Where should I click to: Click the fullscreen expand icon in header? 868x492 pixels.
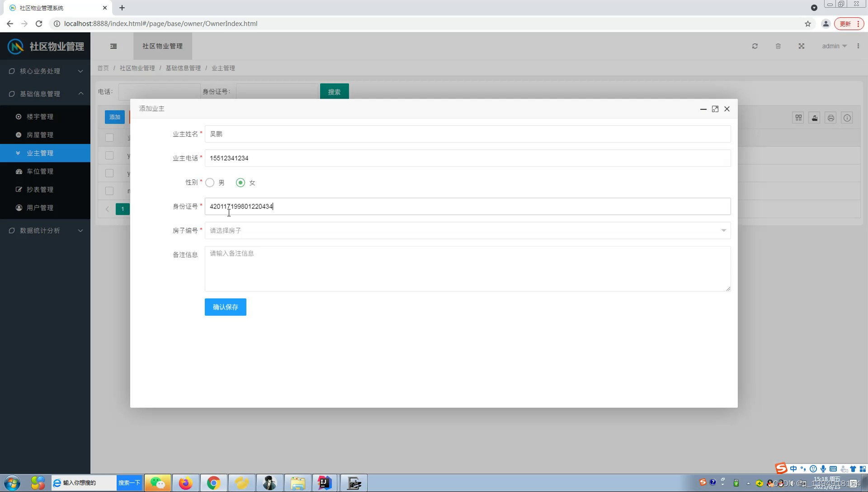(801, 46)
